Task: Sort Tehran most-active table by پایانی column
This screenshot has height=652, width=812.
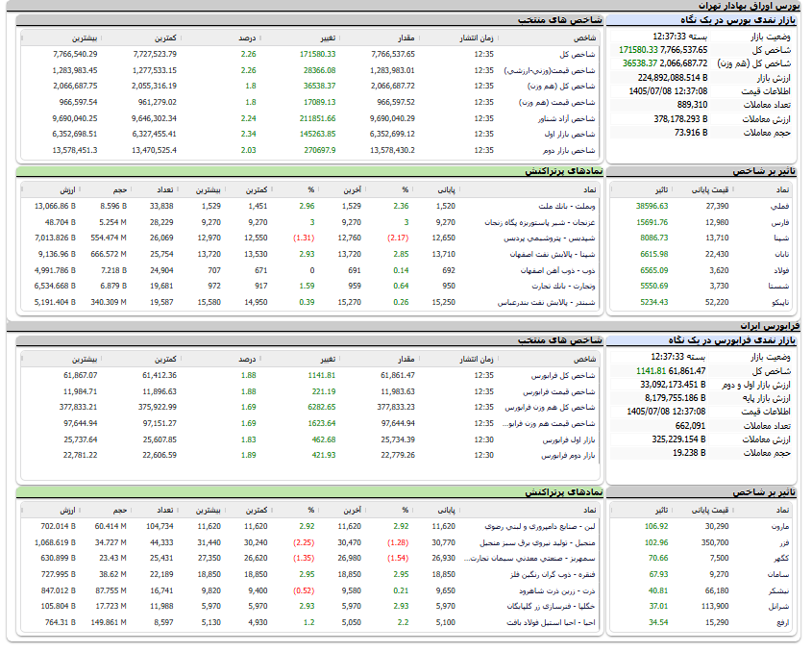Action: click(x=446, y=190)
